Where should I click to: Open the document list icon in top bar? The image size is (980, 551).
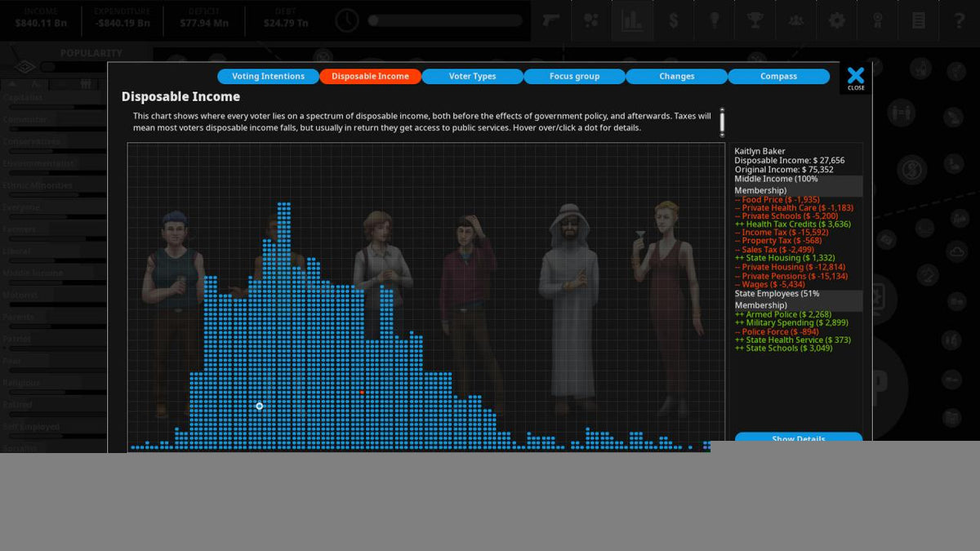[919, 20]
